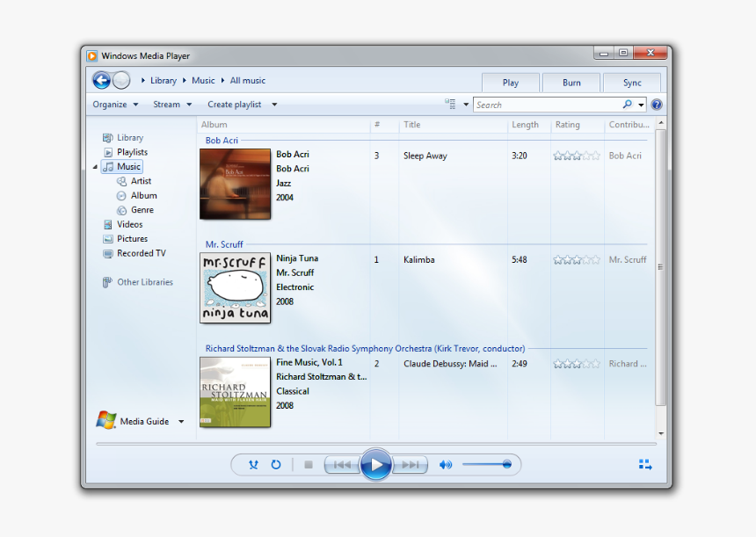Expand the arrow before Music breadcrumb
This screenshot has height=537, width=756.
point(185,81)
